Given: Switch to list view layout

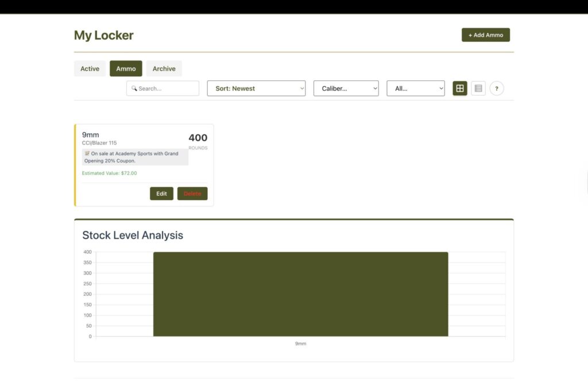Looking at the screenshot, I should [478, 88].
